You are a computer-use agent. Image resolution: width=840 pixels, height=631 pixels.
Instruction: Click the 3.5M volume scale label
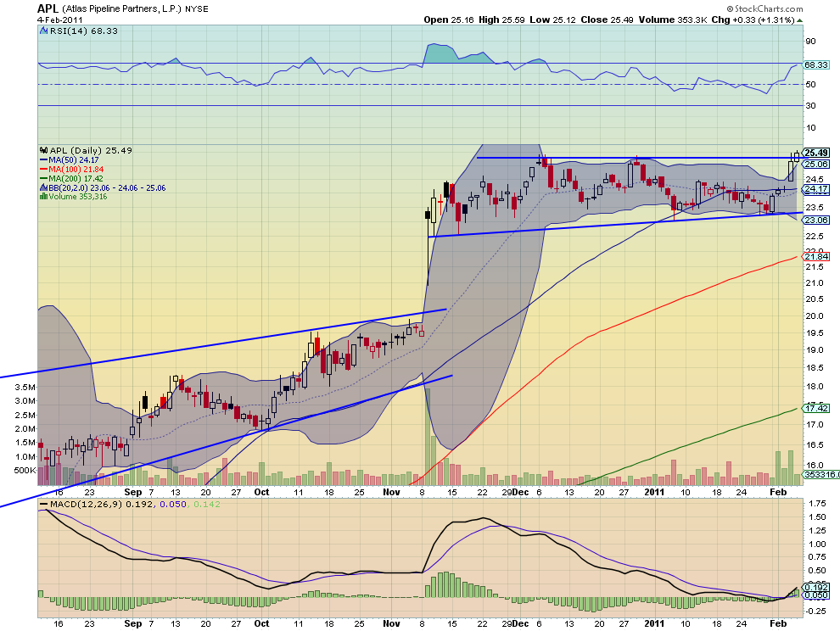coord(25,387)
